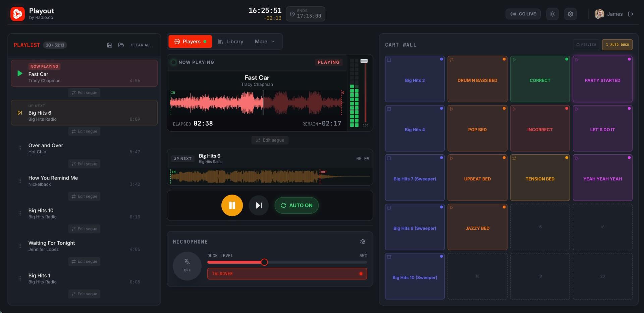644x313 pixels.
Task: Toggle the GO LIVE button
Action: [x=523, y=14]
